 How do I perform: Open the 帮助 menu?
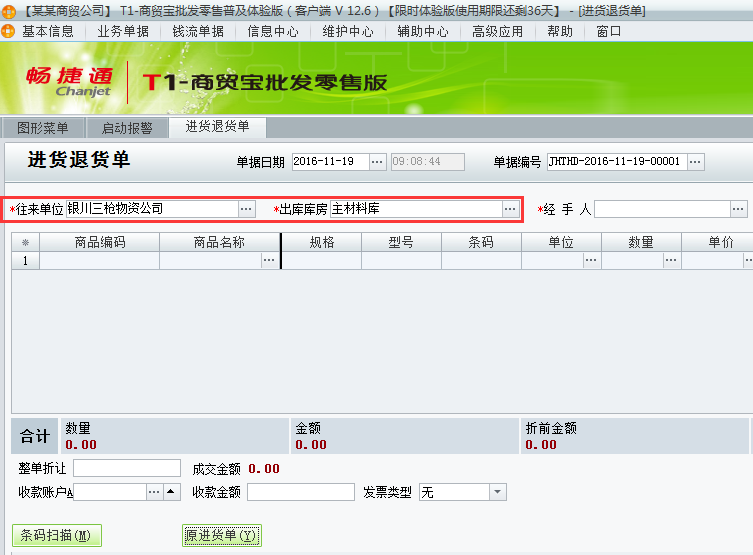560,32
